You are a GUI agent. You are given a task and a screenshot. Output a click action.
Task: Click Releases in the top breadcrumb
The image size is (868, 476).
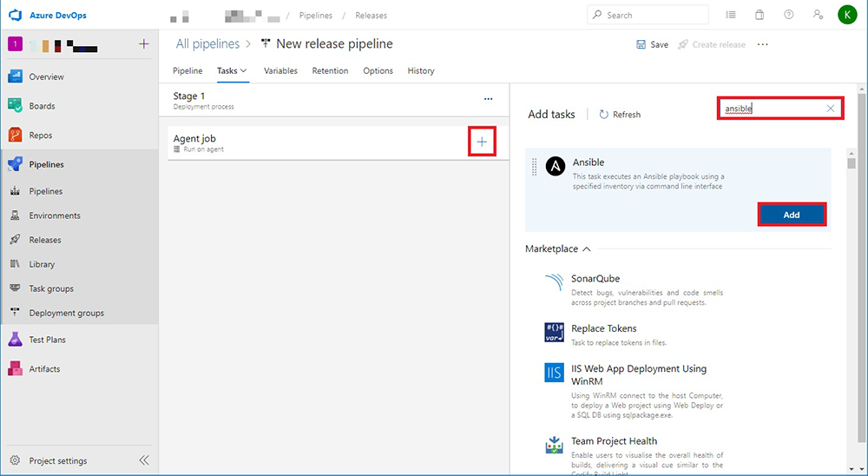pyautogui.click(x=371, y=16)
